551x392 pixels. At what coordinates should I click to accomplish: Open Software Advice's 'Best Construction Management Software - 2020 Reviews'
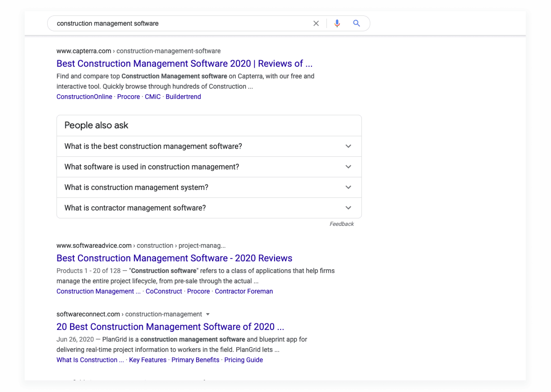pos(174,258)
